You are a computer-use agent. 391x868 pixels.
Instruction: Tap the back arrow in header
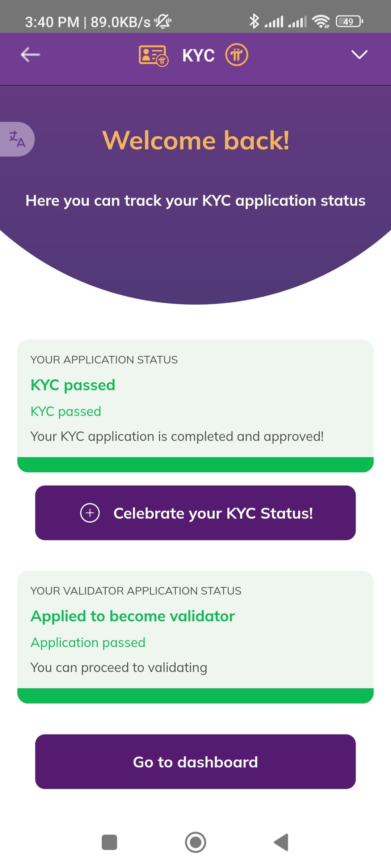coord(30,55)
